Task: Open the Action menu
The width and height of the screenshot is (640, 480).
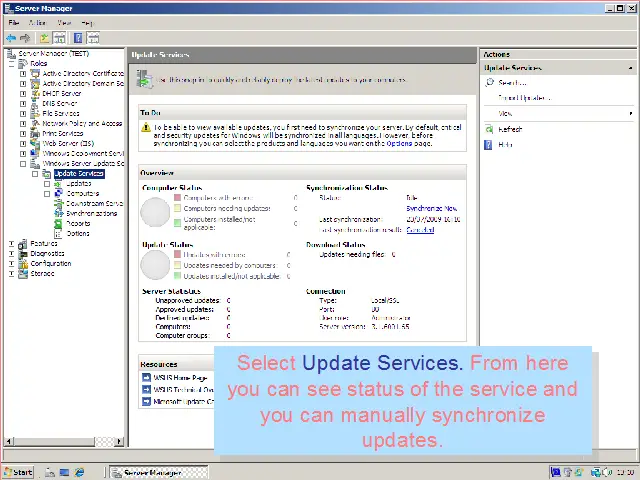Action: (x=37, y=23)
